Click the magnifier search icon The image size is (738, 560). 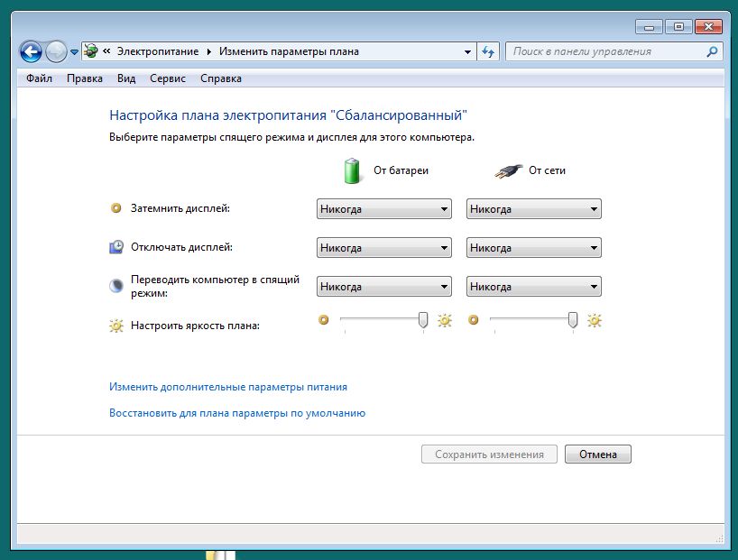(x=712, y=51)
